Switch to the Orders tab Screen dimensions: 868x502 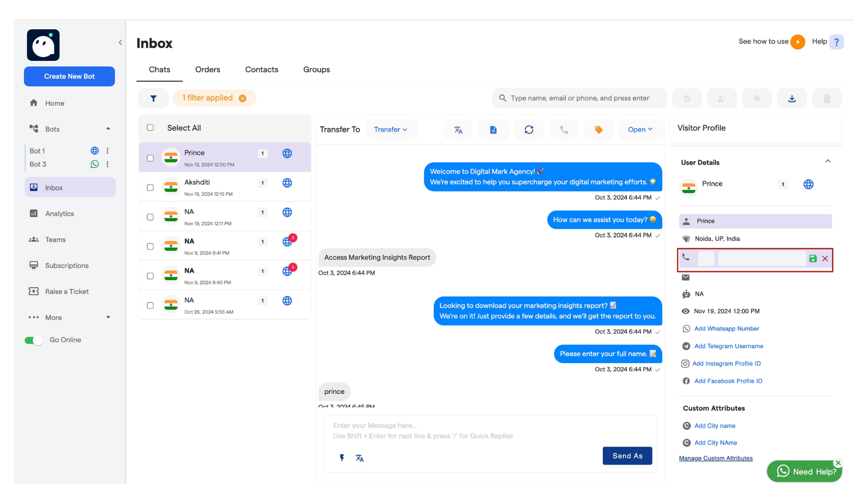pos(207,70)
